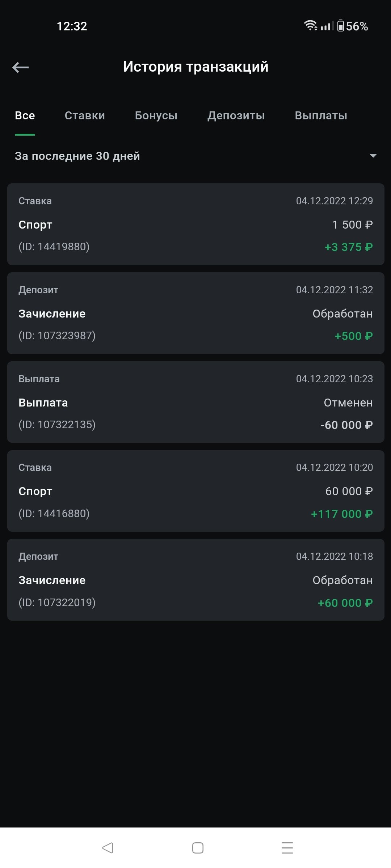Image resolution: width=391 pixels, height=868 pixels.
Task: Tap the back arrow icon
Action: point(21,67)
